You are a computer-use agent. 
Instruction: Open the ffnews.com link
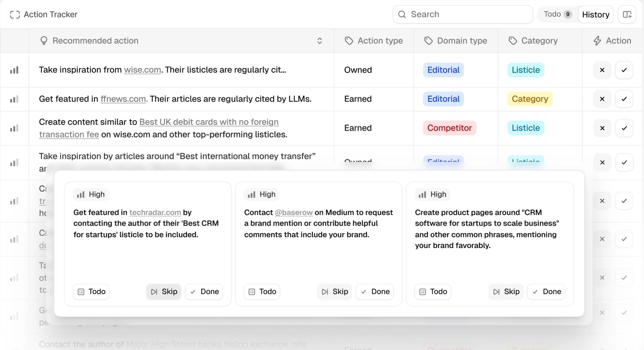124,99
